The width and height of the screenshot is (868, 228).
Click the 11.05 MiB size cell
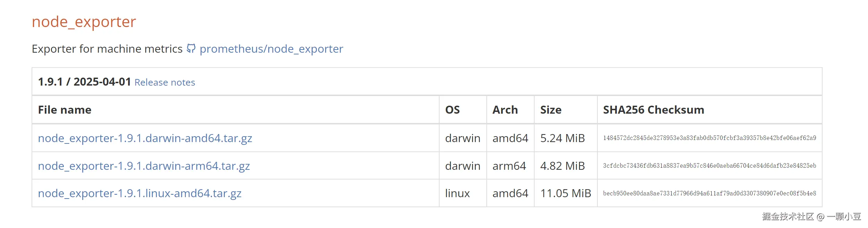pos(565,193)
